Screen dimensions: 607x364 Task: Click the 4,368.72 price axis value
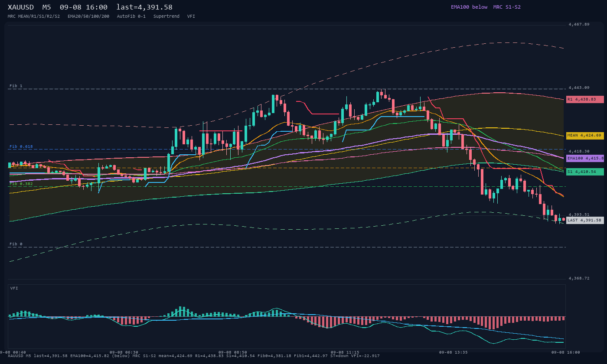click(579, 278)
